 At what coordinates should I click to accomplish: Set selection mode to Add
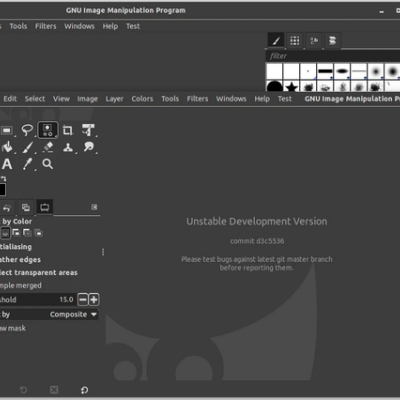click(16, 233)
